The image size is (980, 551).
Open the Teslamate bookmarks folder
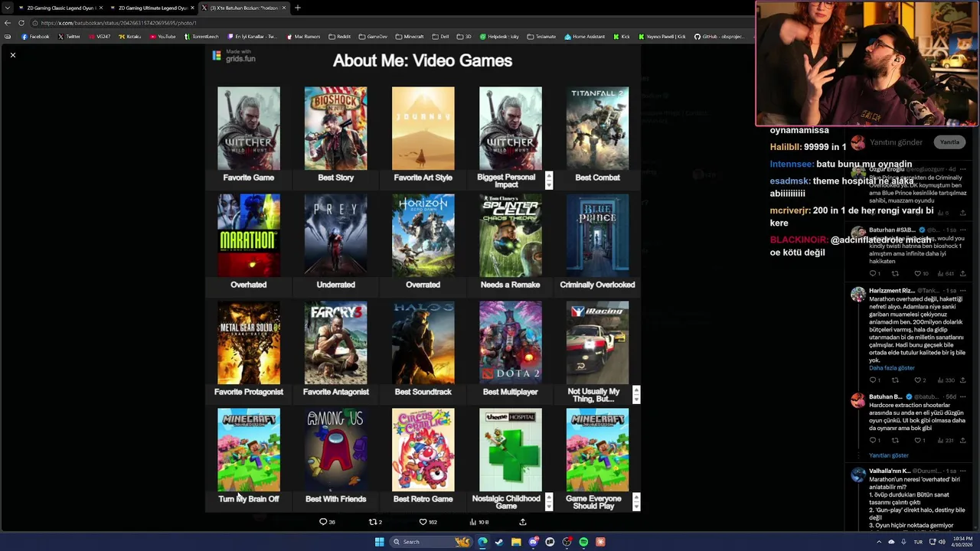tap(541, 37)
